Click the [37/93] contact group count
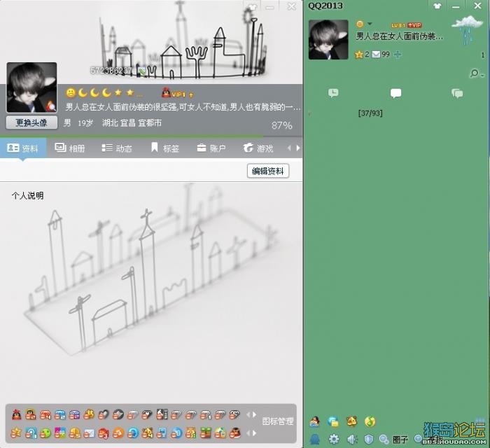490x448 pixels. (370, 113)
